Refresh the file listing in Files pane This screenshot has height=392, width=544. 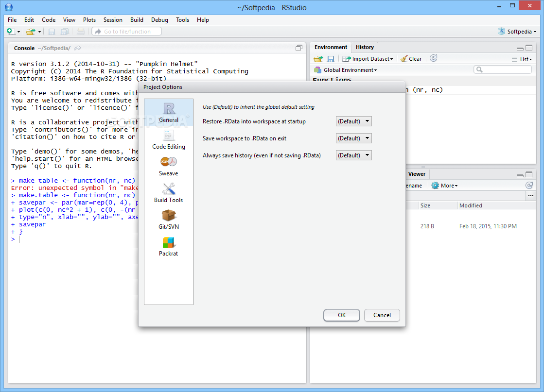coord(529,186)
